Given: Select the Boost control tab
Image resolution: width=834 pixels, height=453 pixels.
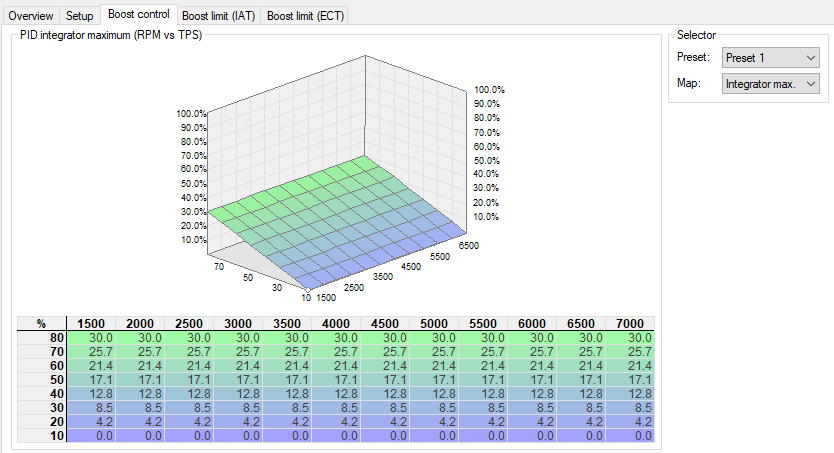Looking at the screenshot, I should click(139, 14).
